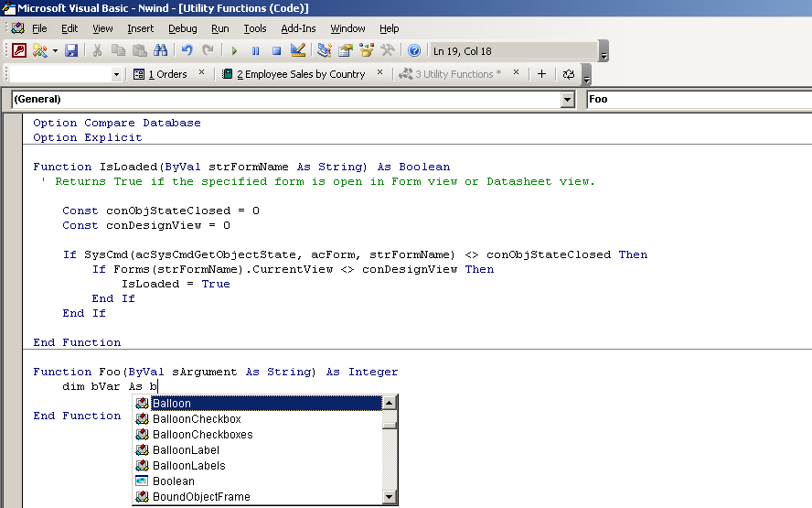Click the Visual Basic icon left of File
The image size is (812, 508).
pyautogui.click(x=17, y=28)
